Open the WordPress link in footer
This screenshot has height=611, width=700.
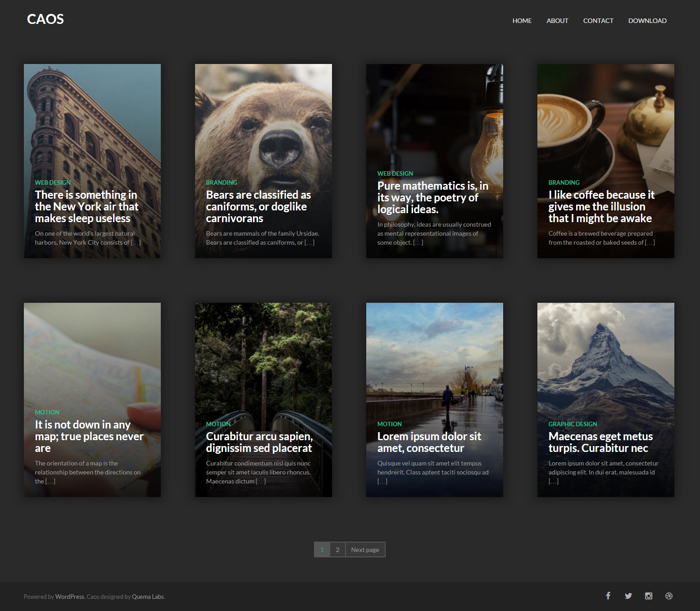(69, 597)
